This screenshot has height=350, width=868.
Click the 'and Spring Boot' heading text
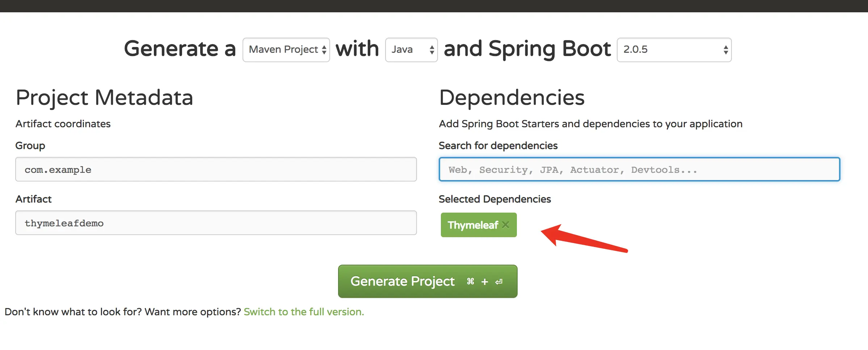click(527, 49)
